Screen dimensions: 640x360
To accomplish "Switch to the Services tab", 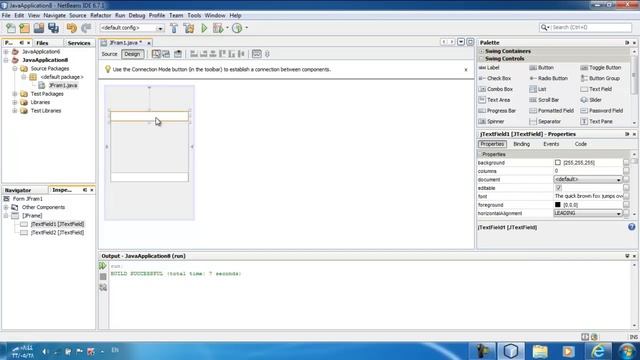I will point(79,43).
